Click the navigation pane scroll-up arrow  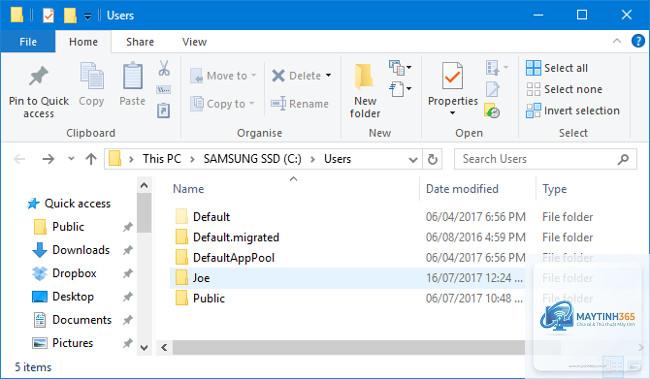144,185
